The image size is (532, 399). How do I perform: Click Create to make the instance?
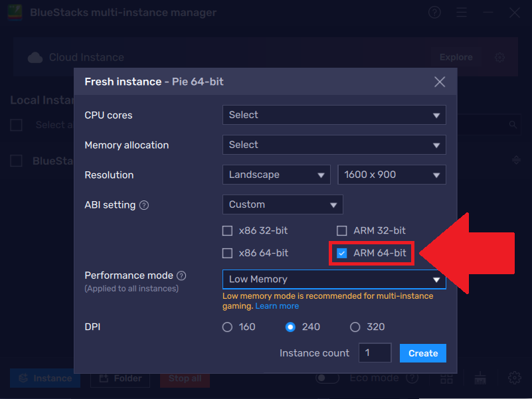pos(423,353)
